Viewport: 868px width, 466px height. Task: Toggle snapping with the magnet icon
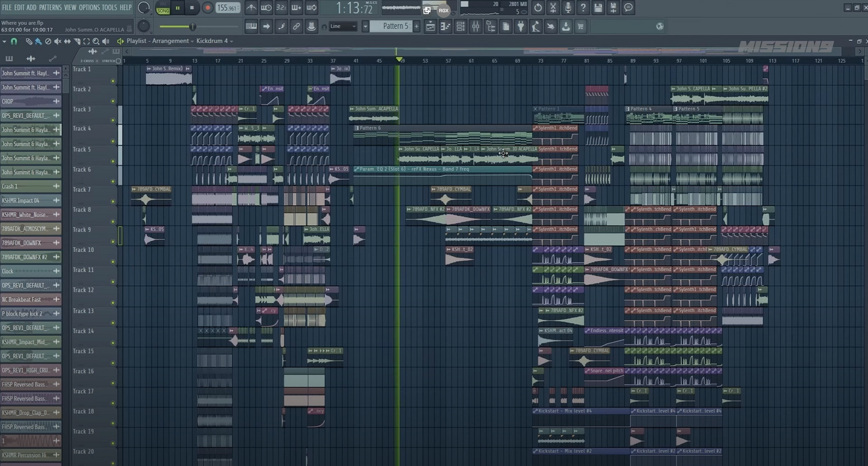13,41
